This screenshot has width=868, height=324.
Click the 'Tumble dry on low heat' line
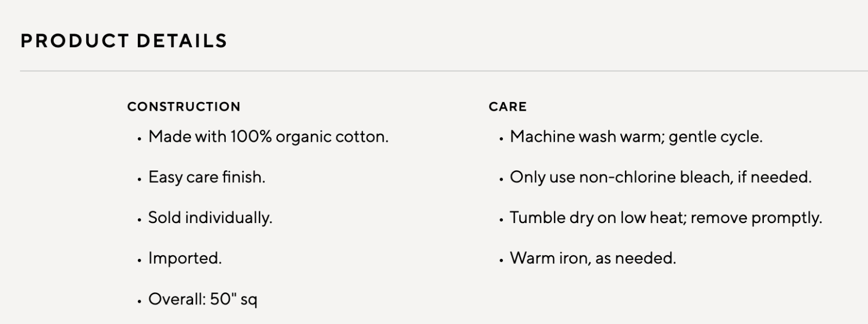click(x=666, y=218)
